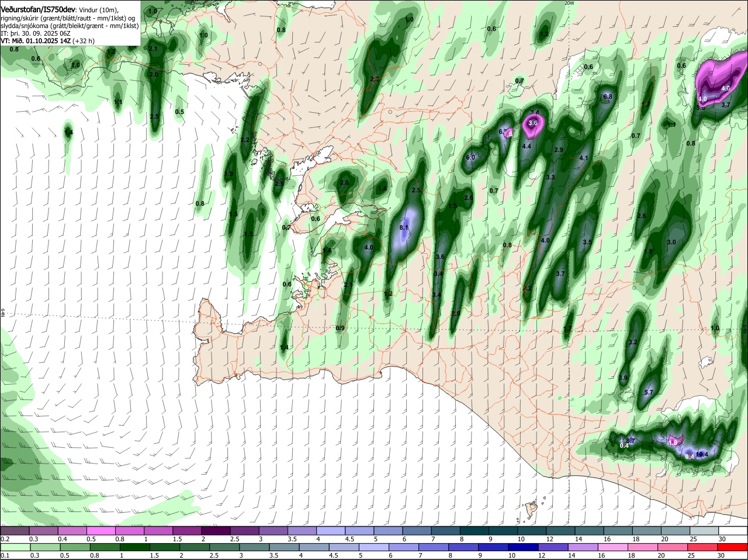Click the 3.2 precipitation value label
The image size is (748, 560).
point(632,343)
